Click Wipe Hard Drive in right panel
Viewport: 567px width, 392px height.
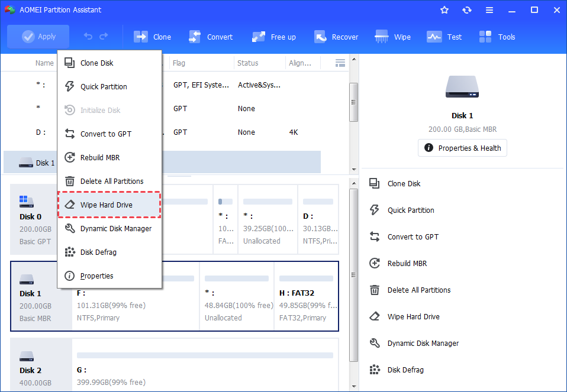(x=404, y=317)
